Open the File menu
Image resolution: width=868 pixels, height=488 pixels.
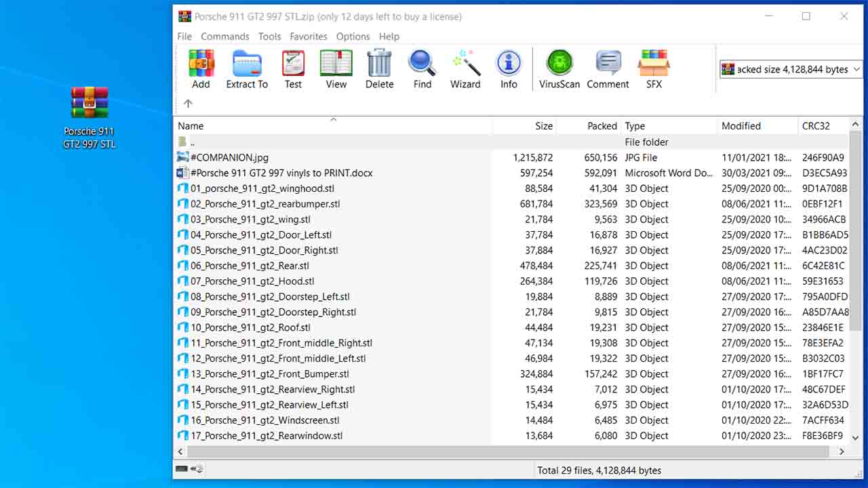coord(184,37)
